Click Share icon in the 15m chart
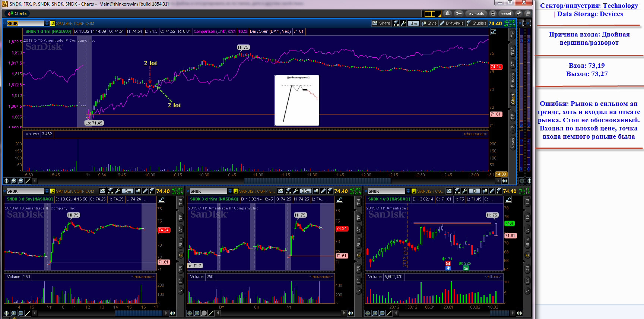This screenshot has width=644, height=319. click(x=280, y=191)
